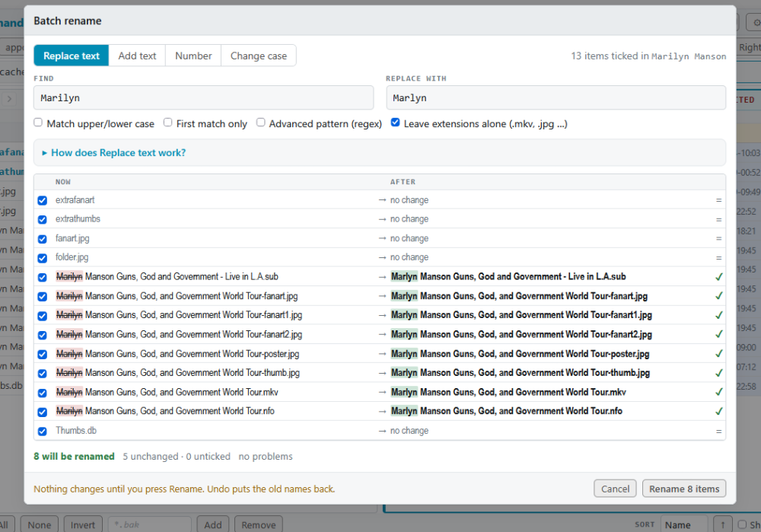Click the Remove button in background window

(258, 524)
